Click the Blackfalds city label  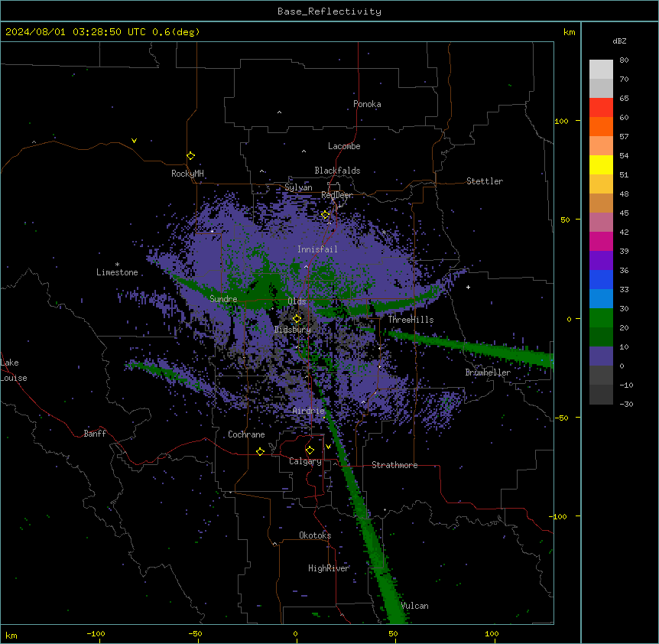pyautogui.click(x=337, y=171)
